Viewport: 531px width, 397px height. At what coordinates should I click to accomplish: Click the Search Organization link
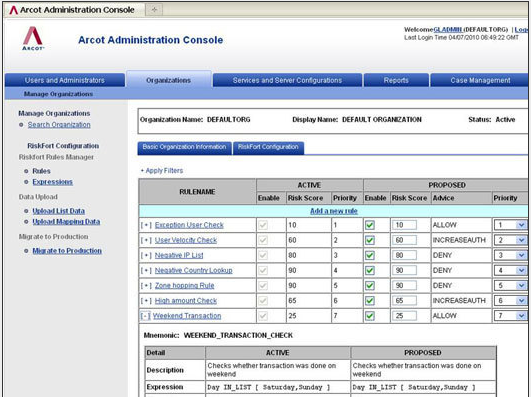(59, 125)
